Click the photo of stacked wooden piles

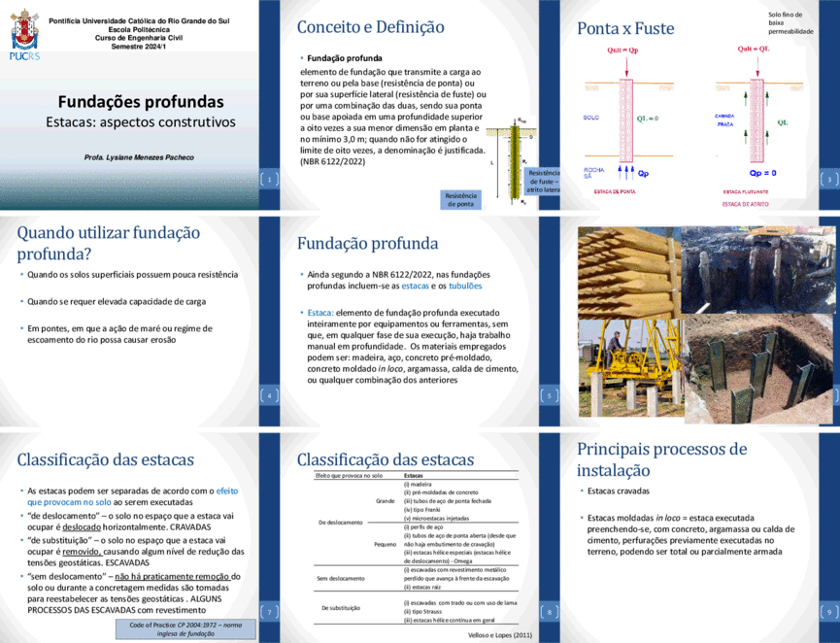click(x=629, y=272)
